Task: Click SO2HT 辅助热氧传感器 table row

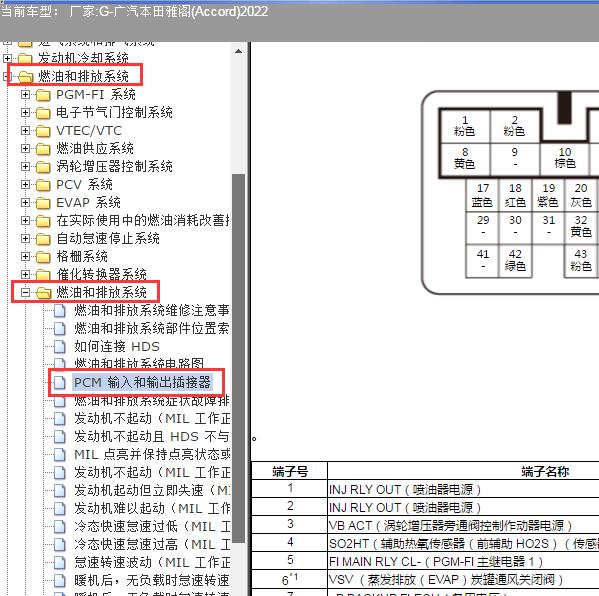Action: [425, 543]
